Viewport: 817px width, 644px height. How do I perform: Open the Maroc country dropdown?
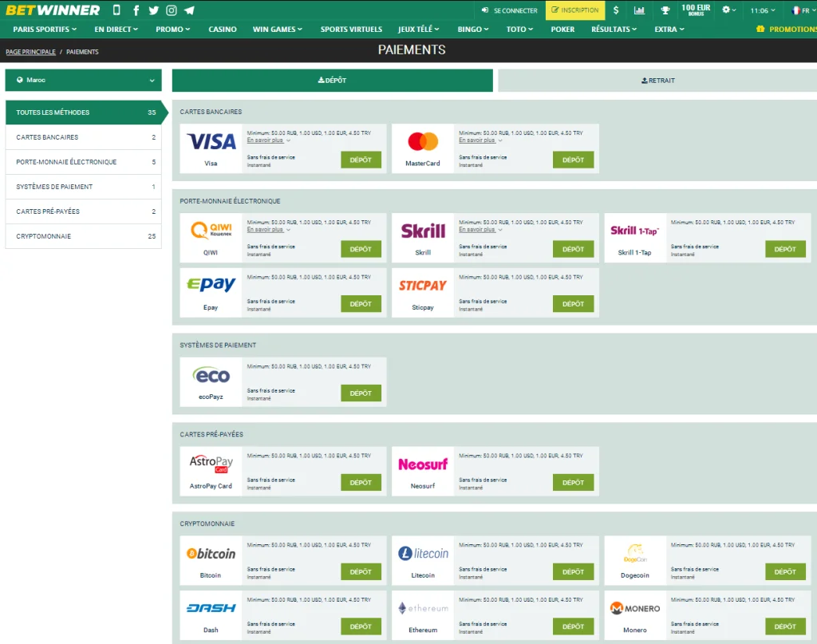(x=83, y=81)
